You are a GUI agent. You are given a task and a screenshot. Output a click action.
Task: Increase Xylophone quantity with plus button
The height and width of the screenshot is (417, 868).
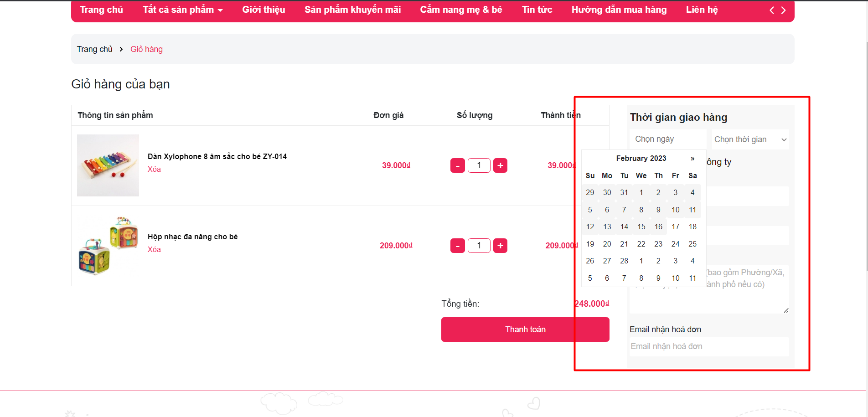[500, 165]
